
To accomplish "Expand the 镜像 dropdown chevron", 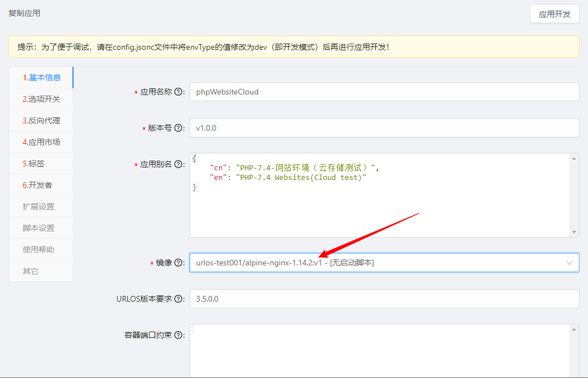I will tap(569, 263).
